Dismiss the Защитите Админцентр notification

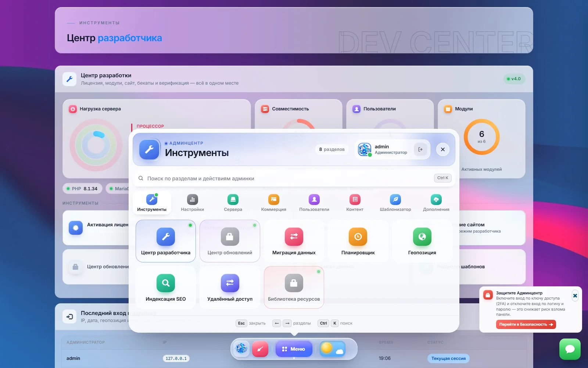[575, 296]
